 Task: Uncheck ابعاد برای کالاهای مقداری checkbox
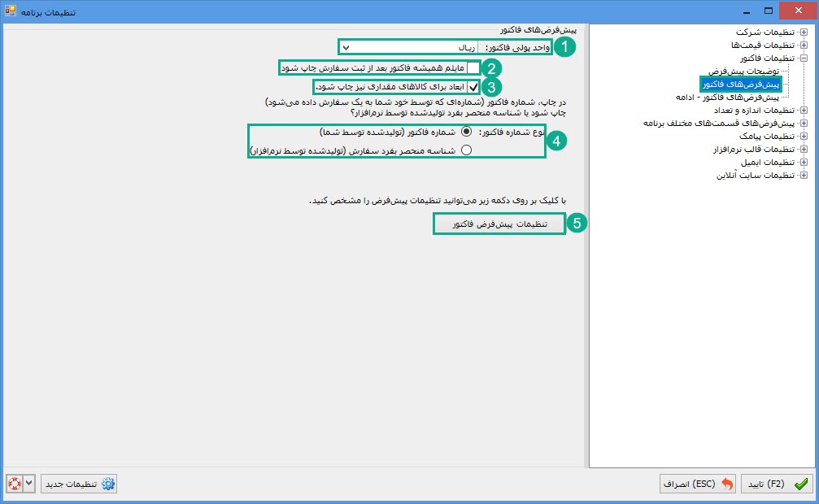click(473, 85)
